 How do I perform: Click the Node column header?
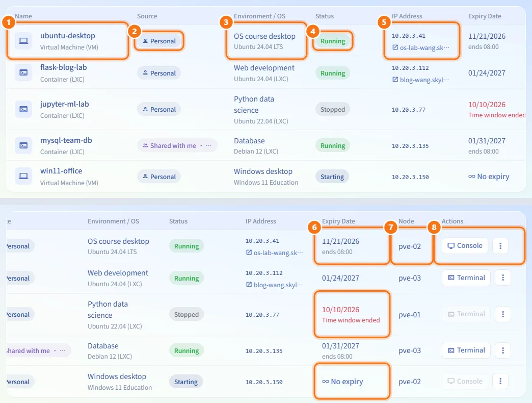[406, 221]
